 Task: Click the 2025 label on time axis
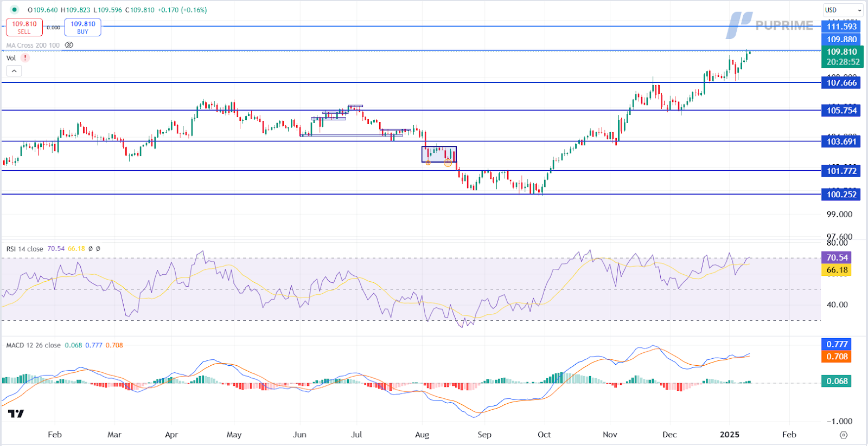click(729, 435)
